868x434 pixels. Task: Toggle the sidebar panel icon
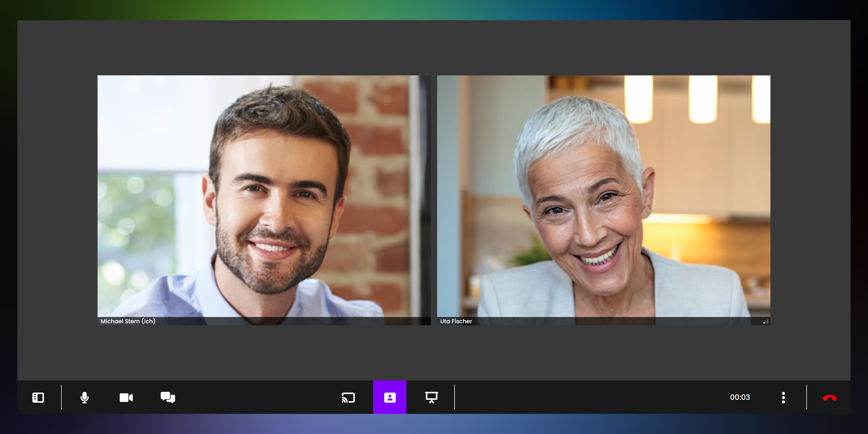(x=38, y=398)
